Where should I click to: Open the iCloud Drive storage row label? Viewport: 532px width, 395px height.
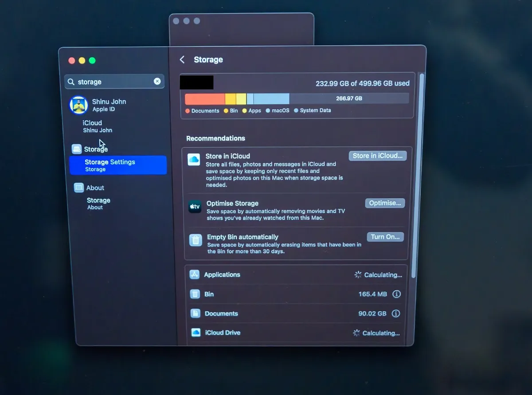point(223,332)
